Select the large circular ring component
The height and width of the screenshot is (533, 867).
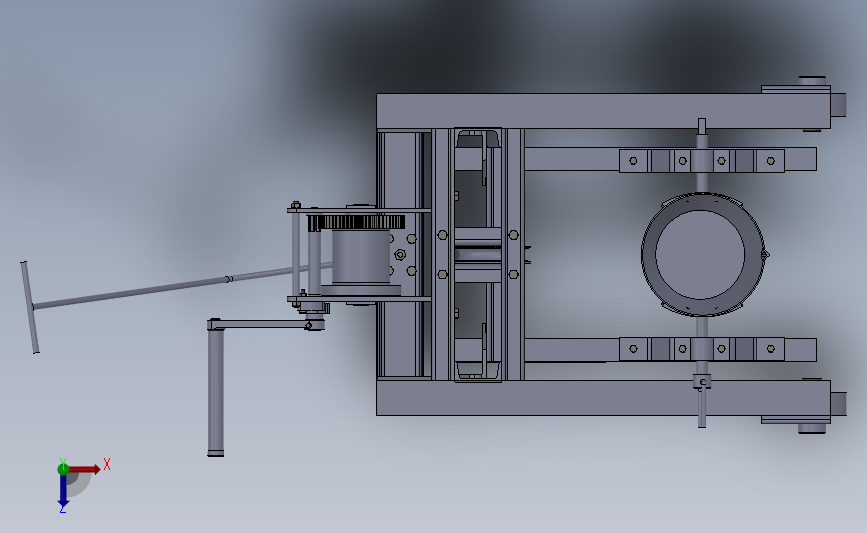tap(703, 254)
